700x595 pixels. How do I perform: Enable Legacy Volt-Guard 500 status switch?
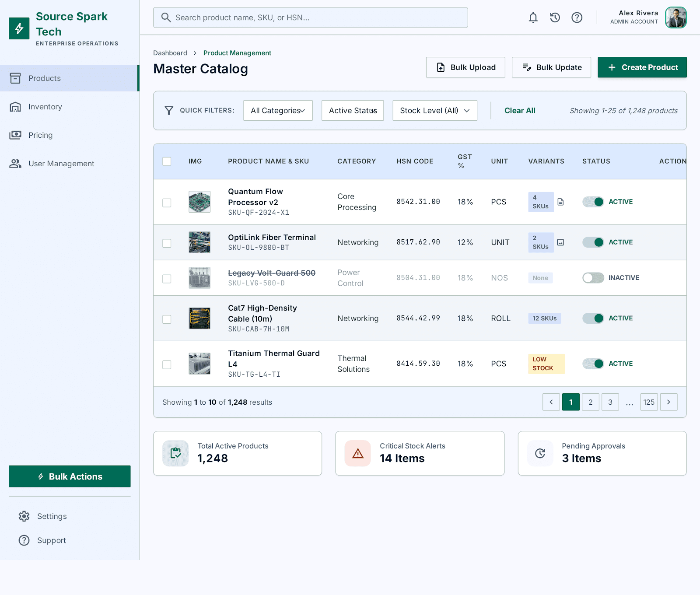[x=593, y=278]
